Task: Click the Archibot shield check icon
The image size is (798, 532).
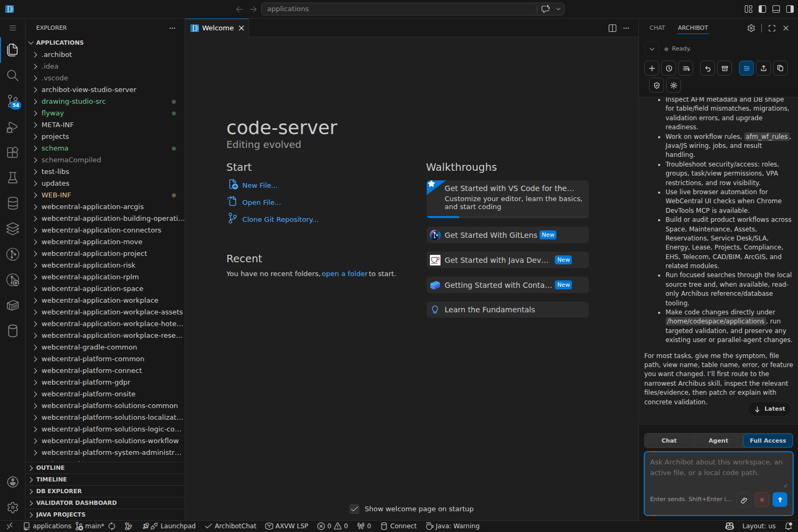Action: click(x=656, y=85)
